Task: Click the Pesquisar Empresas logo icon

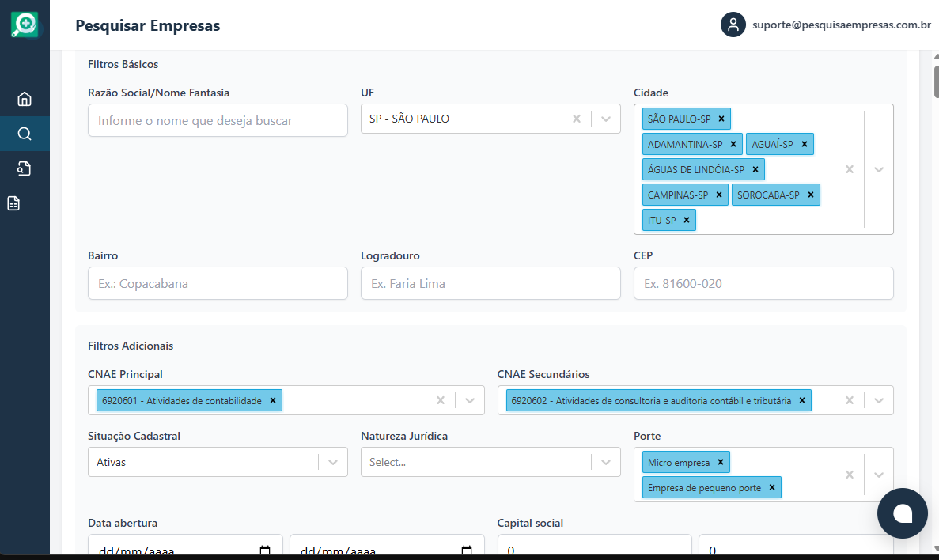Action: click(25, 24)
